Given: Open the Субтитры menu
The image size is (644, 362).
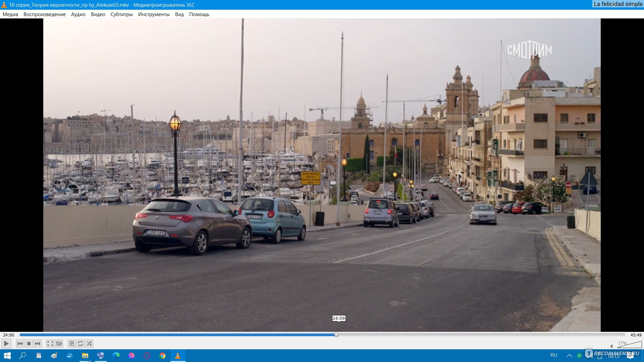Looking at the screenshot, I should tap(122, 14).
